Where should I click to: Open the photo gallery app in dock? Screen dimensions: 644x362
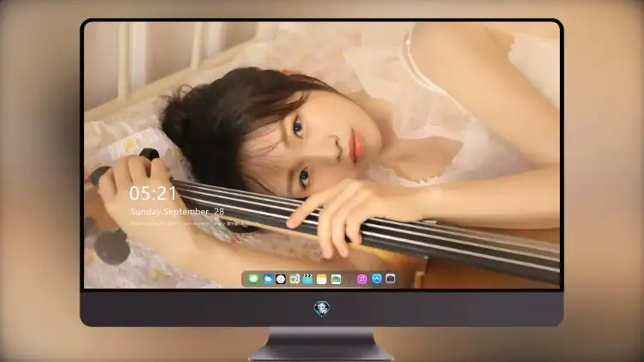pyautogui.click(x=336, y=279)
